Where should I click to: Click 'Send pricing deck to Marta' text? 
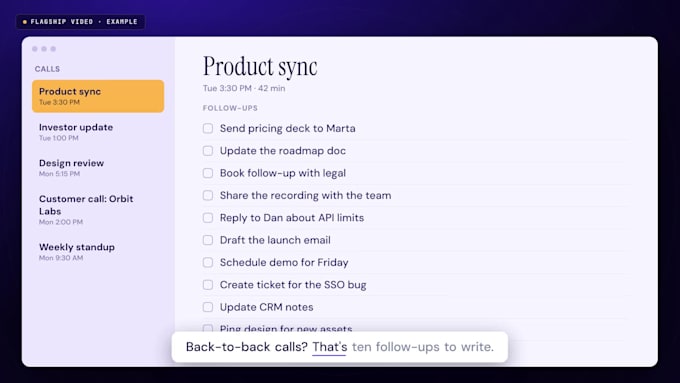(288, 128)
